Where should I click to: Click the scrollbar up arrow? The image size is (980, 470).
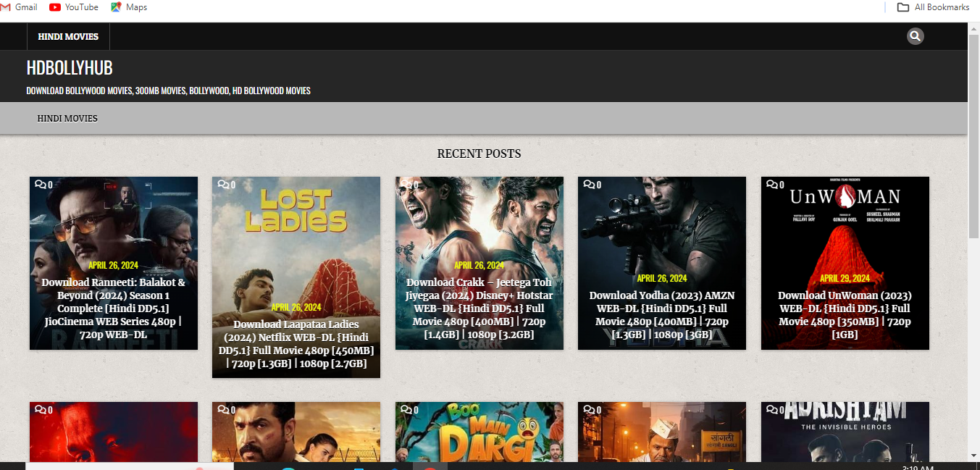pos(974,28)
